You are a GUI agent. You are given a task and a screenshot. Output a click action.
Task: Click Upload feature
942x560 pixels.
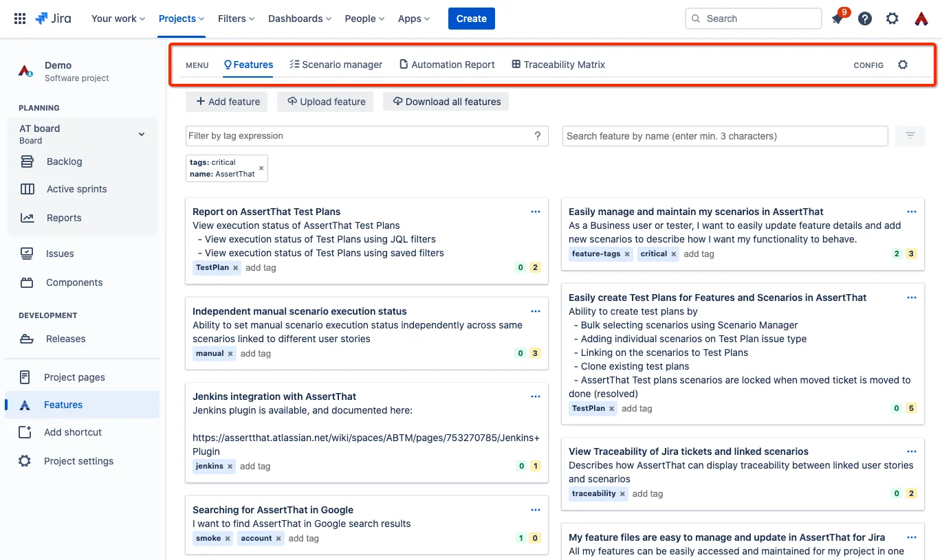(325, 102)
